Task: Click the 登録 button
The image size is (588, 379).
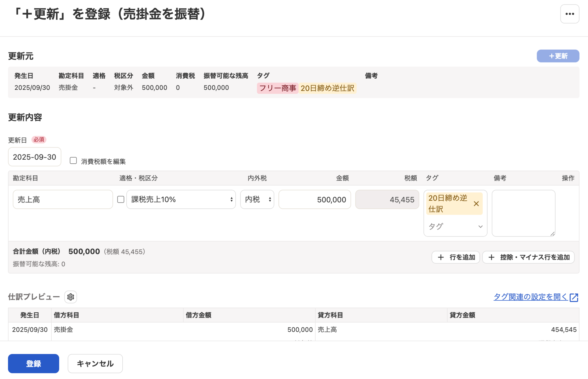Action: pyautogui.click(x=34, y=363)
